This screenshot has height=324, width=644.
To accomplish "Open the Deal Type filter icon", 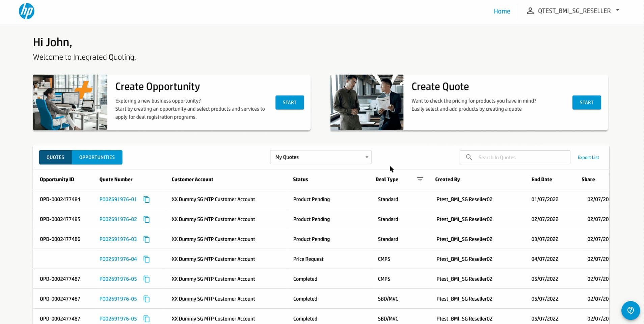I will (420, 179).
